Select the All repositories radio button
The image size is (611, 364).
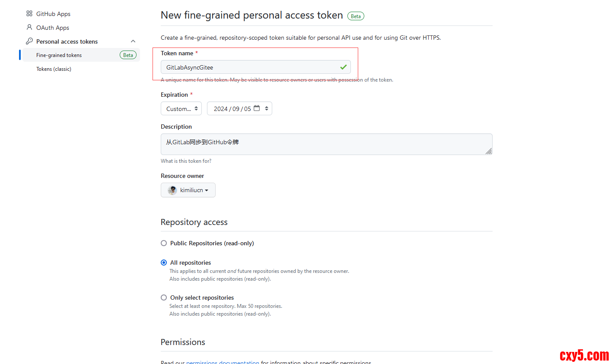click(164, 263)
